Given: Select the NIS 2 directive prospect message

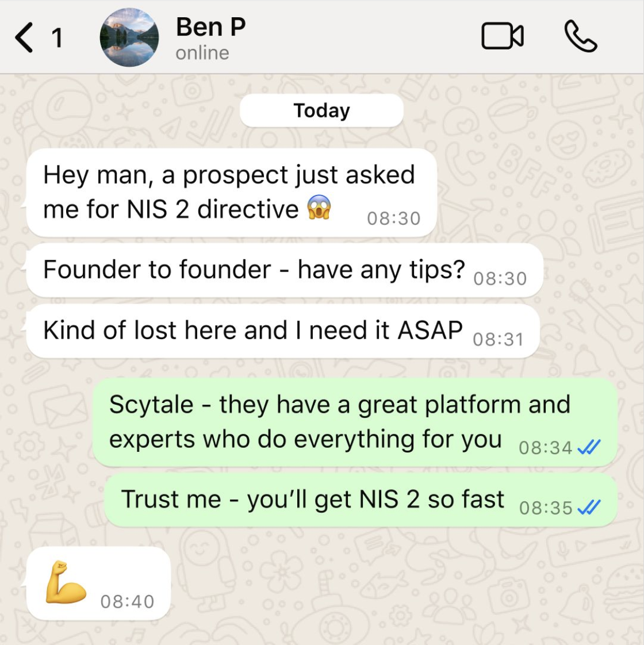Looking at the screenshot, I should [x=231, y=193].
